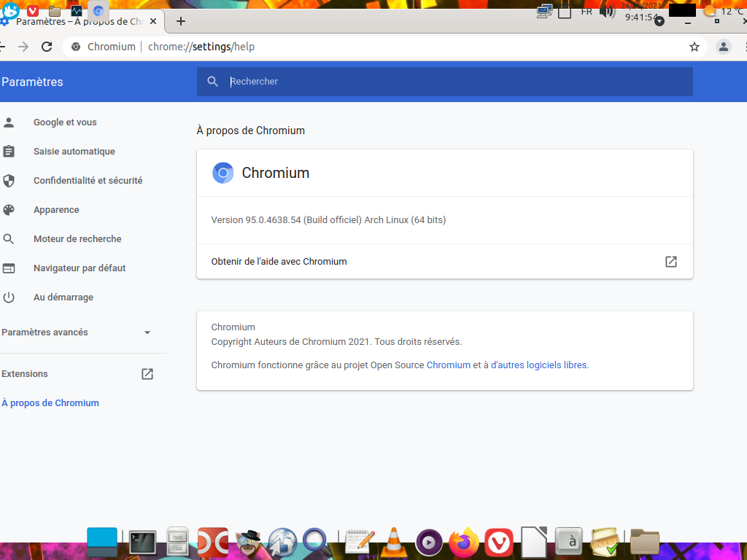This screenshot has height=560, width=747.
Task: Open the cat with hat dock icon
Action: tap(248, 542)
